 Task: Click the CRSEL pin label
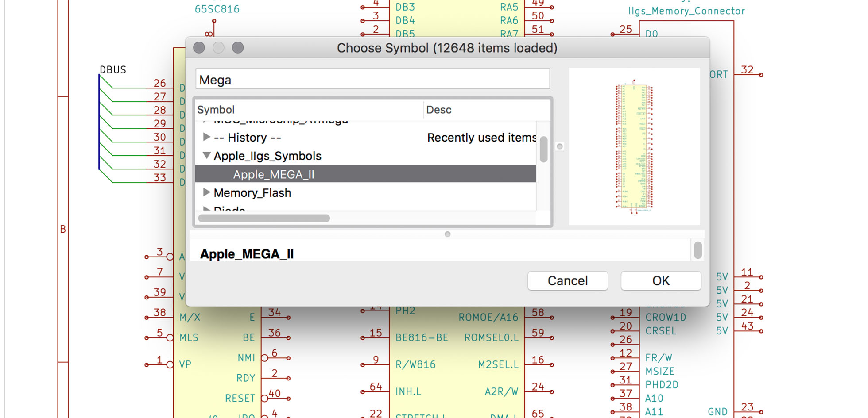click(661, 330)
